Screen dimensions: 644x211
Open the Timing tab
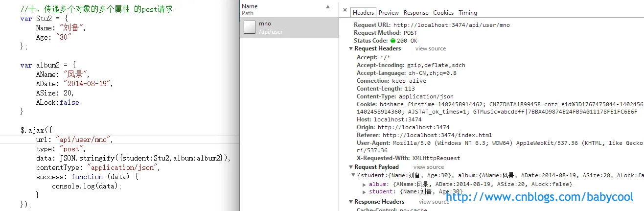[467, 13]
